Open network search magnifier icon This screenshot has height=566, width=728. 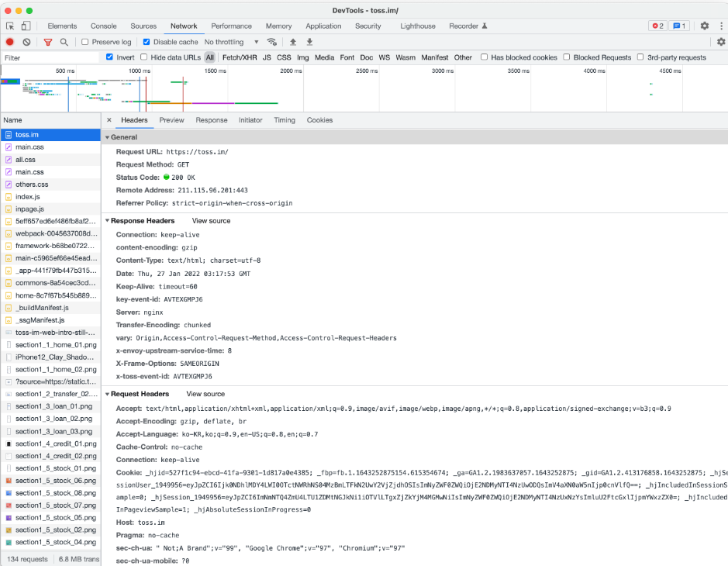[64, 42]
